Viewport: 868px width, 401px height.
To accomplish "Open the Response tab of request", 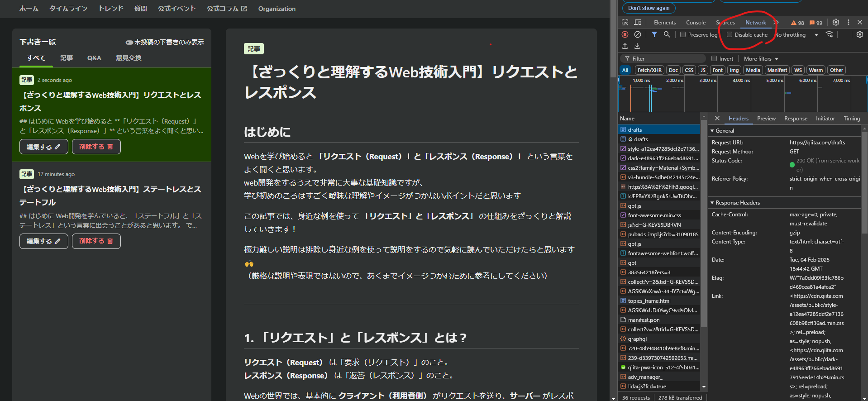I will [x=796, y=119].
